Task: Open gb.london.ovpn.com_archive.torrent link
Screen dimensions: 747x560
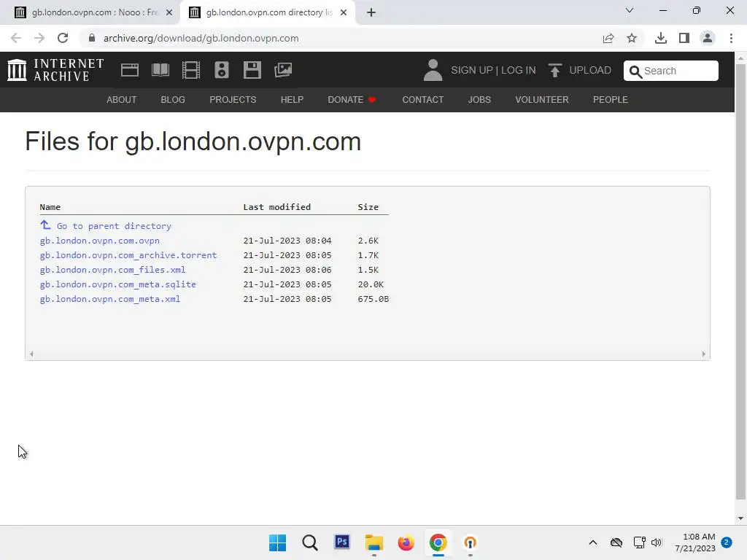Action: point(128,255)
